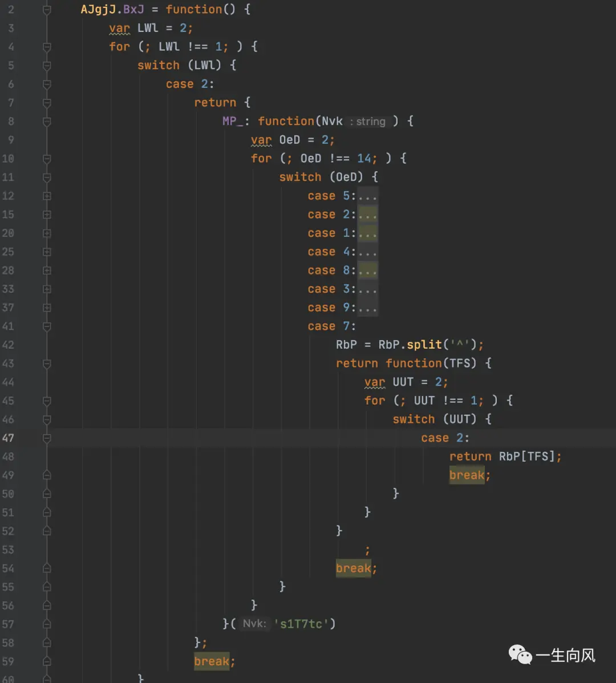Click the ': string' type hint after Nvk
Screen dimensions: 616x683
click(368, 122)
